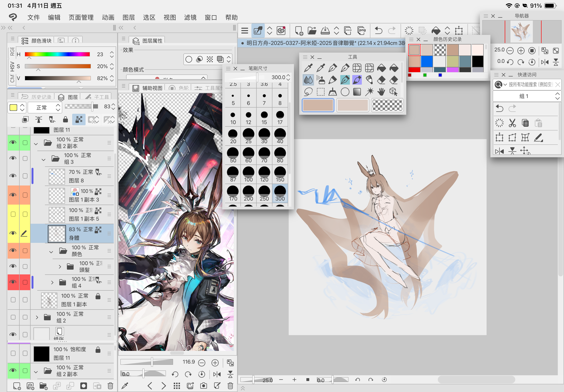The height and width of the screenshot is (392, 564).
Task: Open the 滤镜 menu
Action: coord(190,17)
